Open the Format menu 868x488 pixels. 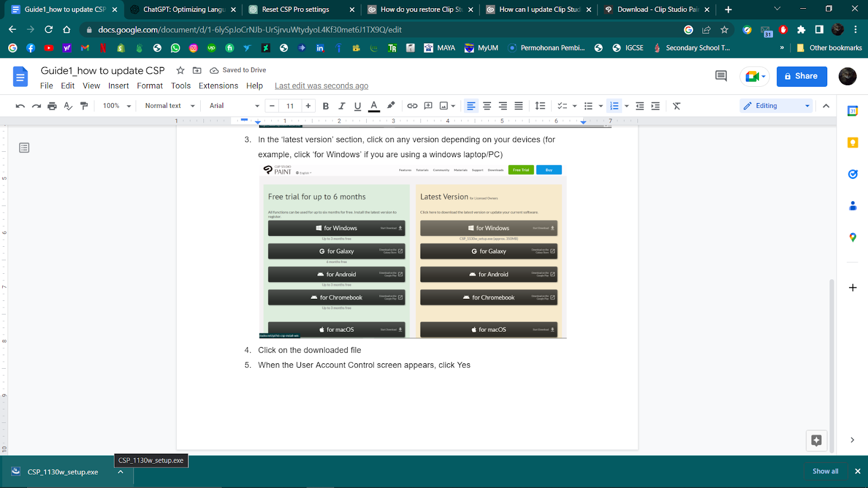[x=150, y=86]
